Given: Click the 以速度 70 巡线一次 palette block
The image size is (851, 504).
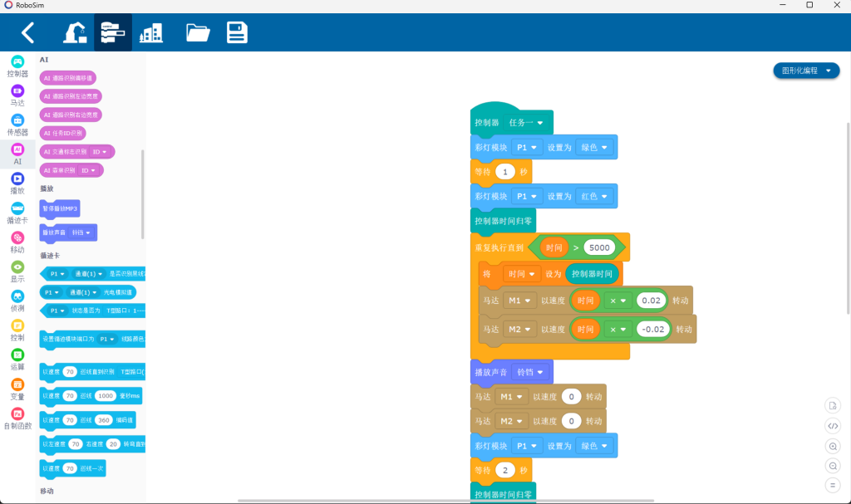Looking at the screenshot, I should pos(73,469).
